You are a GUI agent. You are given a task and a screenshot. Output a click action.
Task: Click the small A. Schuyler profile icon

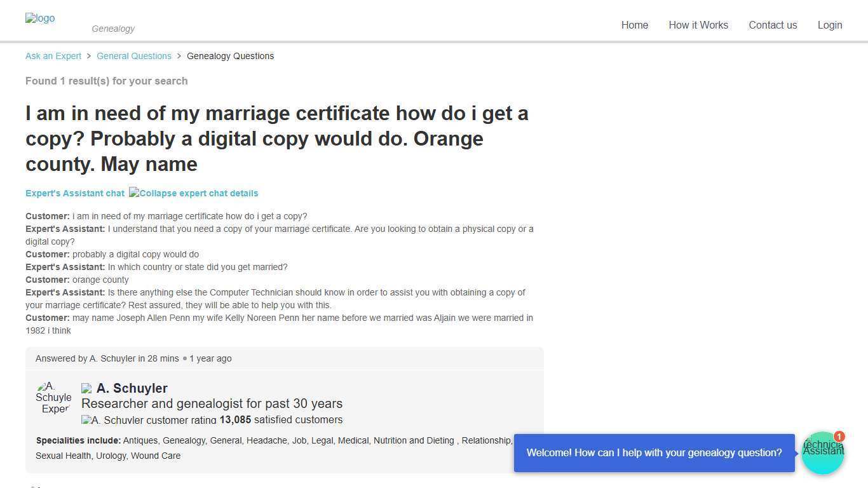[85, 388]
